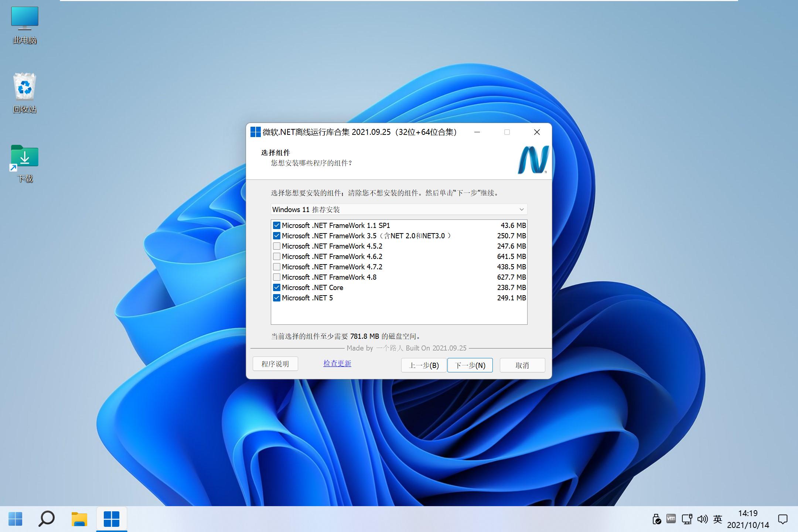Open the 下载 downloads shortcut
The width and height of the screenshot is (798, 532).
point(24,157)
